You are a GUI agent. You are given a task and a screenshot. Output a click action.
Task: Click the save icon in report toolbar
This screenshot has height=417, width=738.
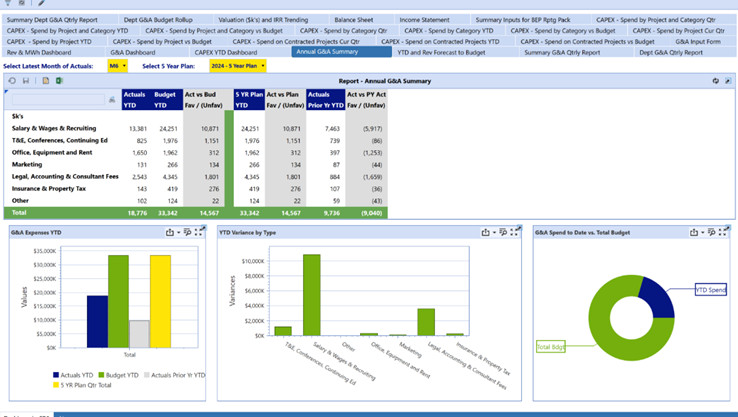pyautogui.click(x=25, y=81)
